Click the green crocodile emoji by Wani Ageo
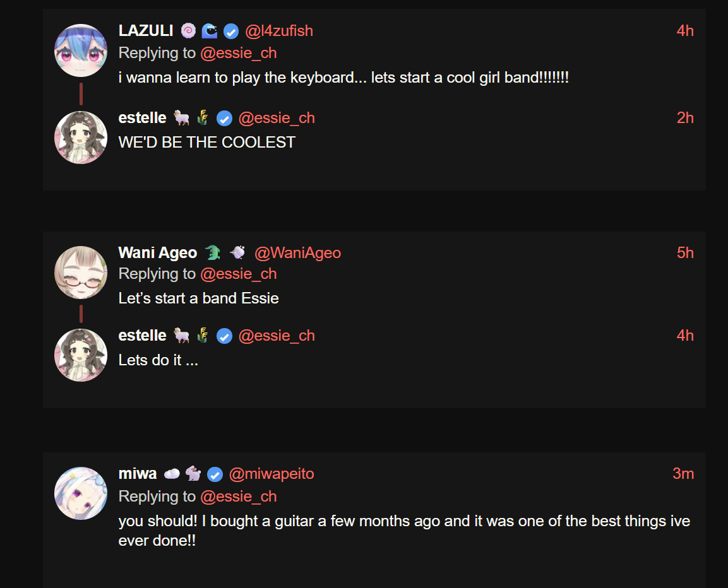This screenshot has width=728, height=588. click(x=212, y=253)
